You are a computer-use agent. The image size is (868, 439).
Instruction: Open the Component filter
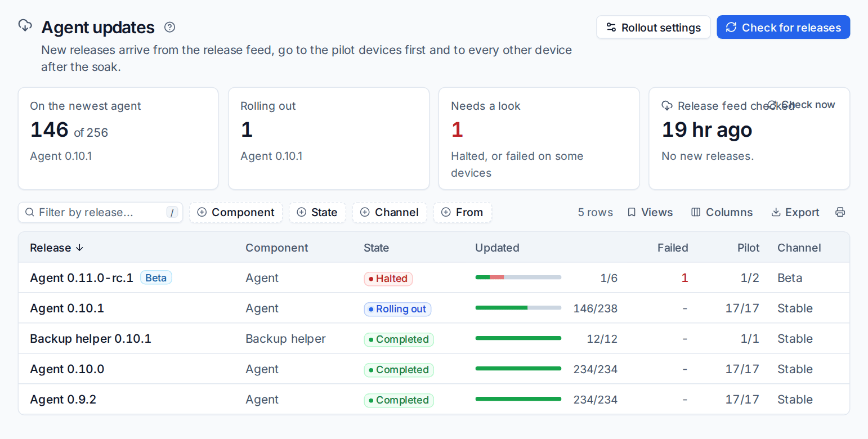pos(236,212)
